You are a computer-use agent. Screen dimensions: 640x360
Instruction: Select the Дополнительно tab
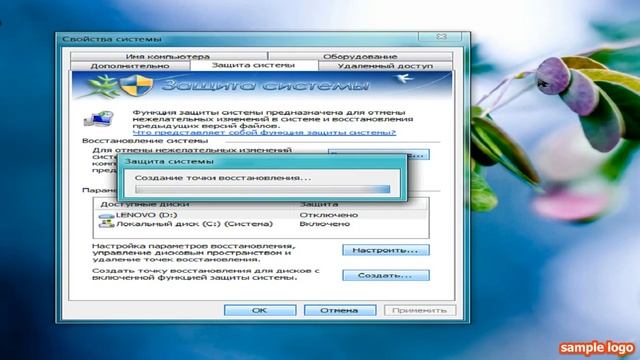(130, 66)
